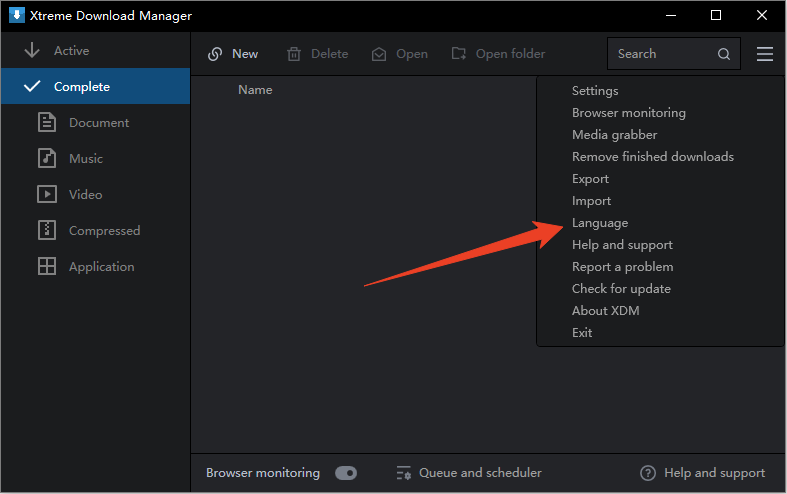Open Queue and scheduler
Screen dimensions: 787x494
click(x=480, y=473)
